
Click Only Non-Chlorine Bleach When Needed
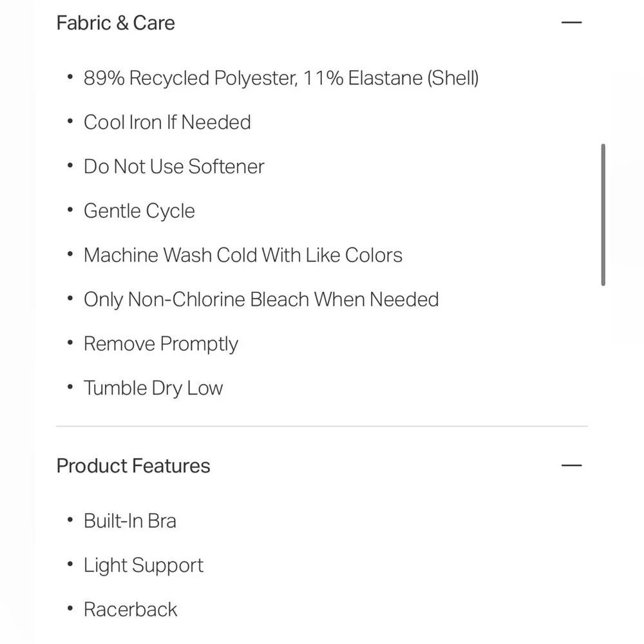pyautogui.click(x=261, y=299)
